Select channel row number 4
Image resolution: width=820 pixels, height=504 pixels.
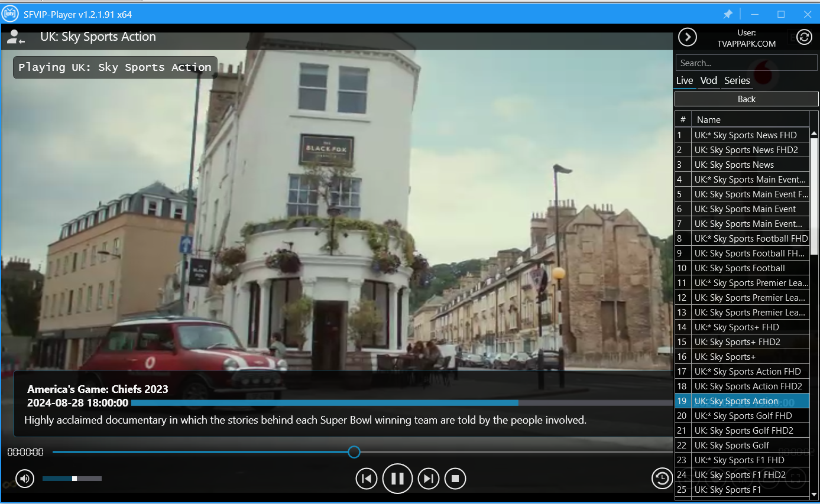tap(742, 180)
